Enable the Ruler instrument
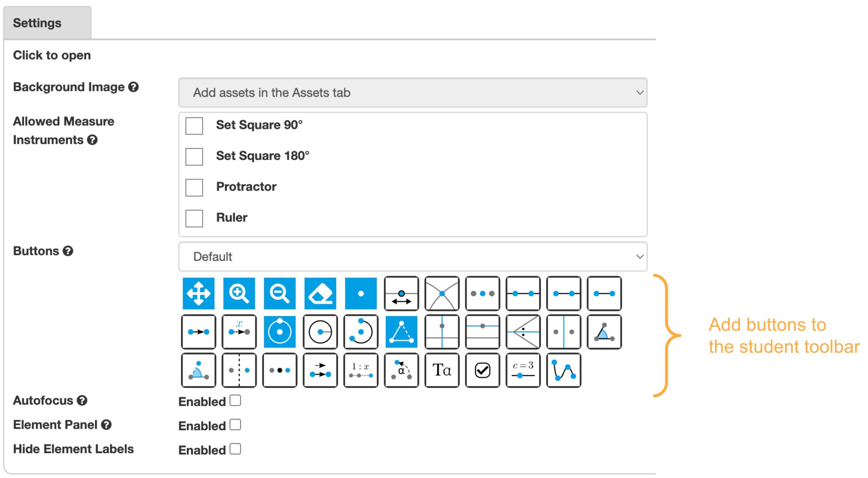868x478 pixels. pyautogui.click(x=194, y=219)
